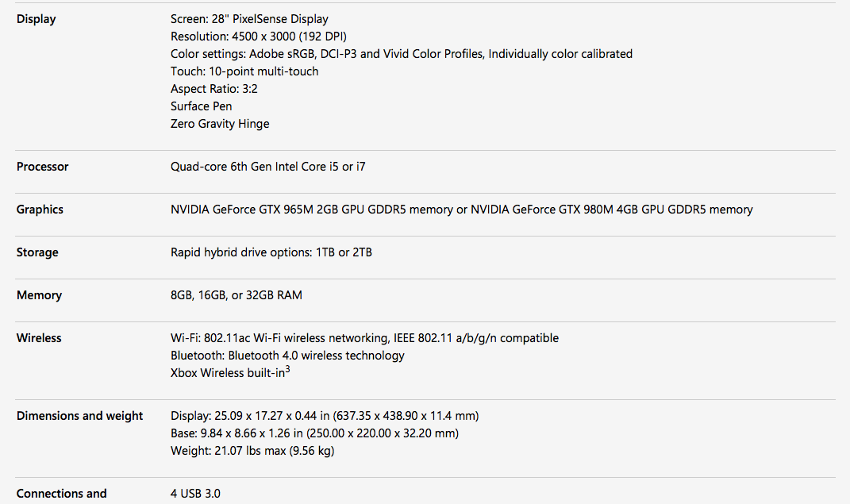Click the Rapid hybrid drive options text
This screenshot has height=504, width=850.
(271, 252)
